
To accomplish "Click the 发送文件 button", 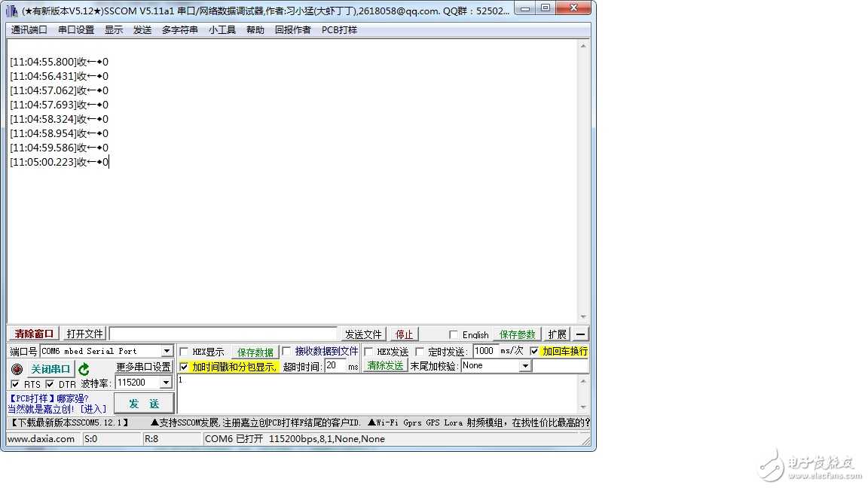I will pyautogui.click(x=363, y=334).
